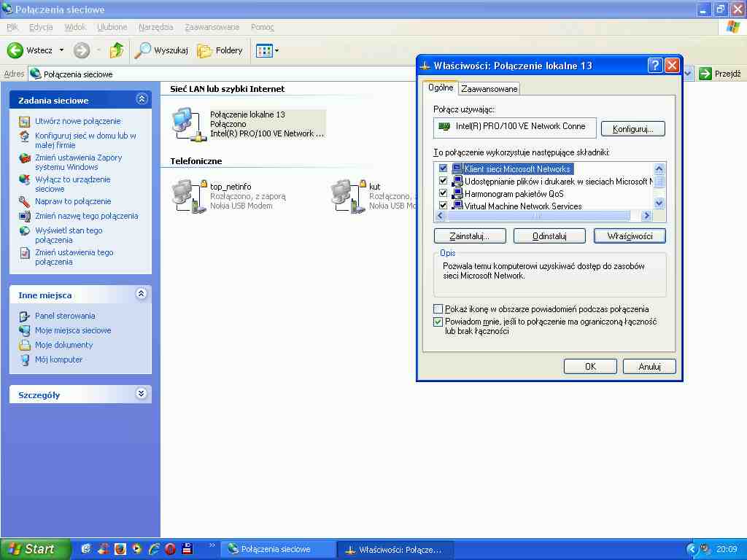Select Virtual Machine Network Services item icon
This screenshot has height=560, width=747.
pyautogui.click(x=457, y=205)
